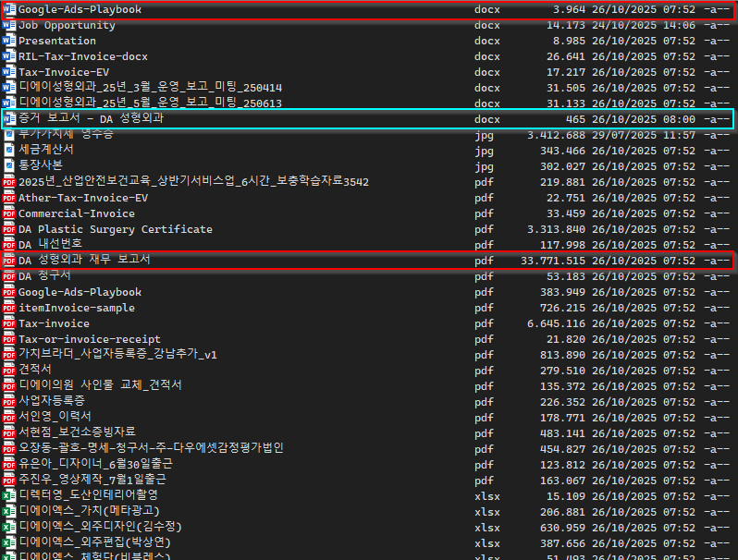Click the PDF icon for DA Plastic Surgery Certificate
Image resolution: width=738 pixels, height=560 pixels.
tap(9, 230)
